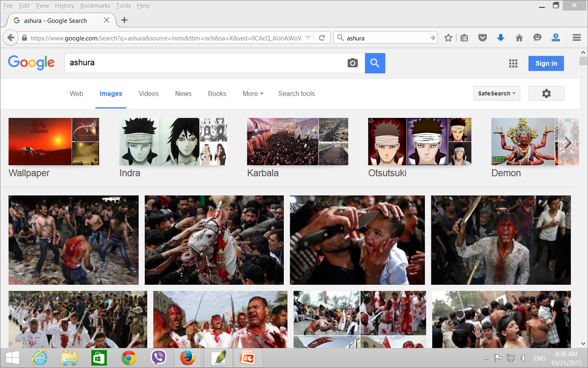This screenshot has height=368, width=588.
Task: Click the Sign in button
Action: click(x=546, y=63)
